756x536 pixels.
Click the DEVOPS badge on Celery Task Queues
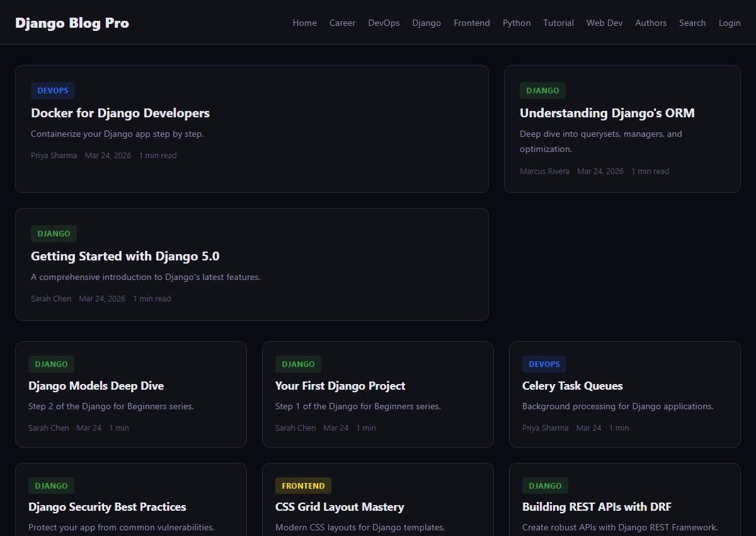coord(544,364)
